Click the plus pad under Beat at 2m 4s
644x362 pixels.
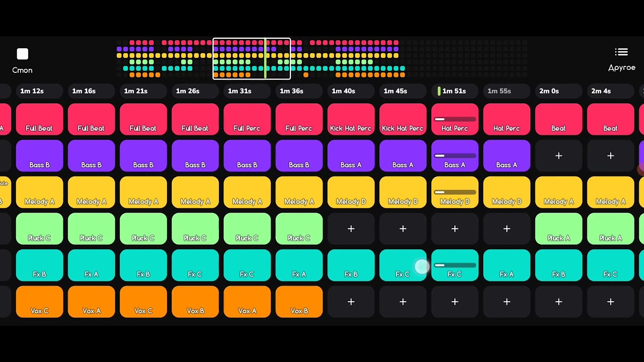[x=610, y=156]
